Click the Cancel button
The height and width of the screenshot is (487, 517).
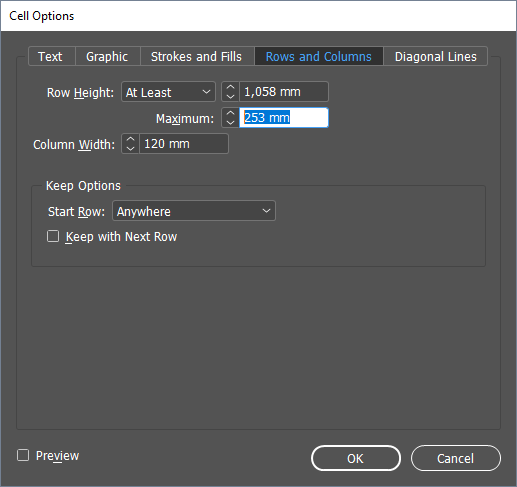coord(456,458)
